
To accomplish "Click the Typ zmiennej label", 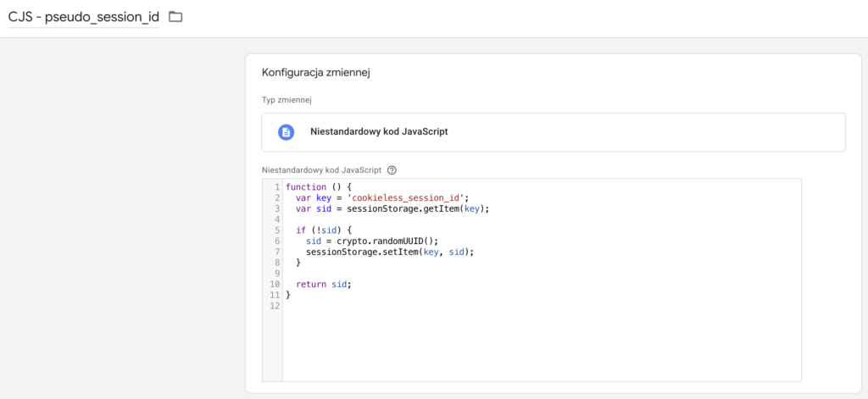I will click(287, 100).
